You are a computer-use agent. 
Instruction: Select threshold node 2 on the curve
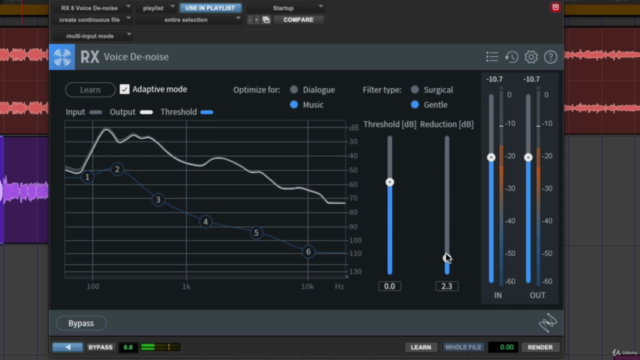tap(117, 169)
